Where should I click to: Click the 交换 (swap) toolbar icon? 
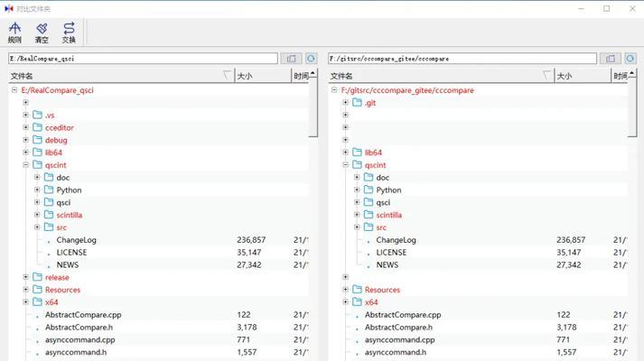[69, 32]
